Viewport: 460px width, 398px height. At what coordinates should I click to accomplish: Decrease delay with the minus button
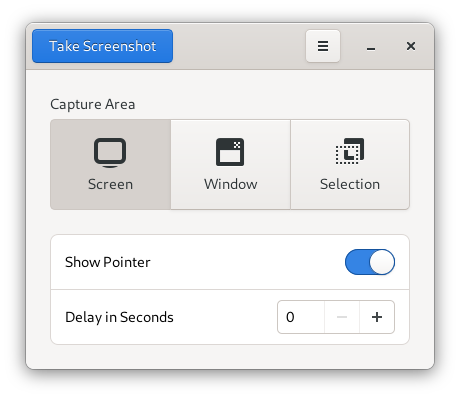342,317
